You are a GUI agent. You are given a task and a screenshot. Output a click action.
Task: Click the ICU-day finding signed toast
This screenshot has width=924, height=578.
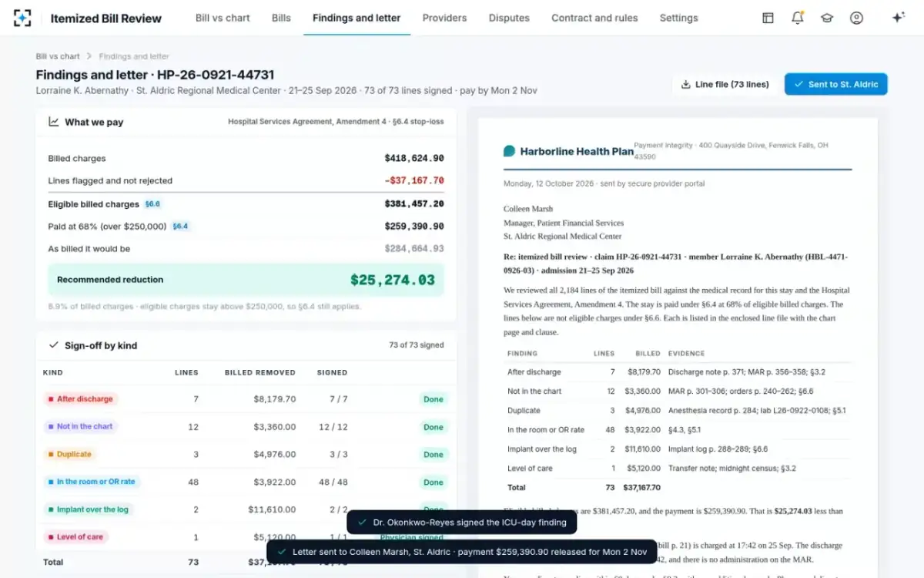[462, 523]
